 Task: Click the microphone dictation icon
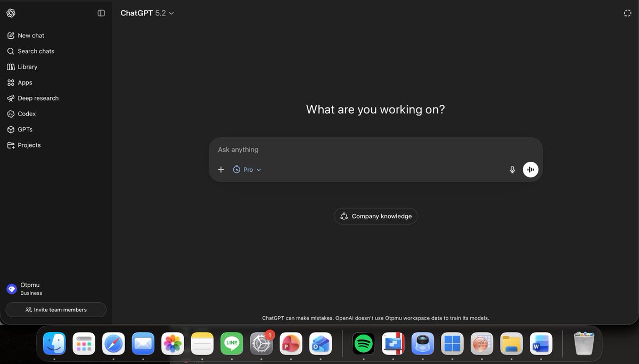click(x=512, y=170)
